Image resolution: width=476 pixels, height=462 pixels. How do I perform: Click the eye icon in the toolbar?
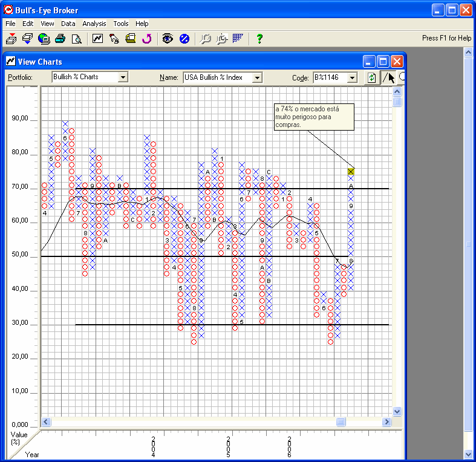click(x=168, y=39)
